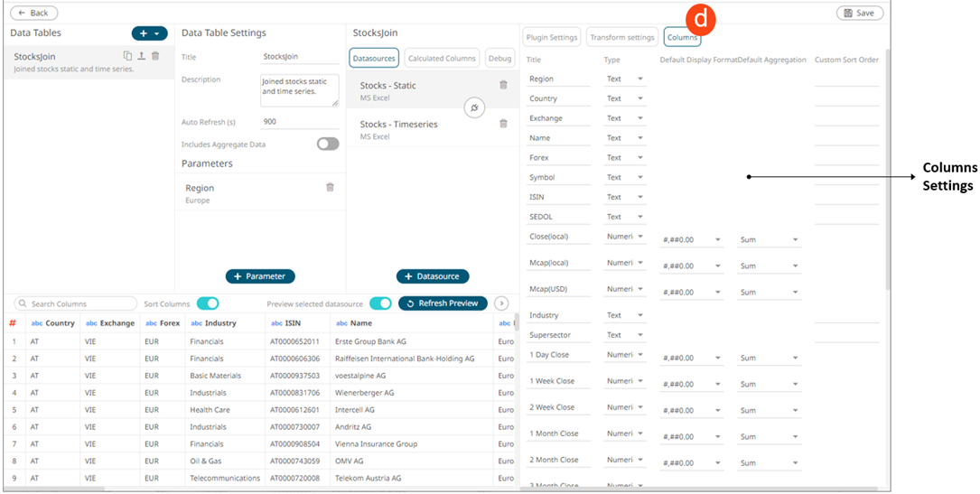The image size is (980, 494).
Task: Click the expand arrow beside Refresh Preview
Action: pyautogui.click(x=501, y=303)
